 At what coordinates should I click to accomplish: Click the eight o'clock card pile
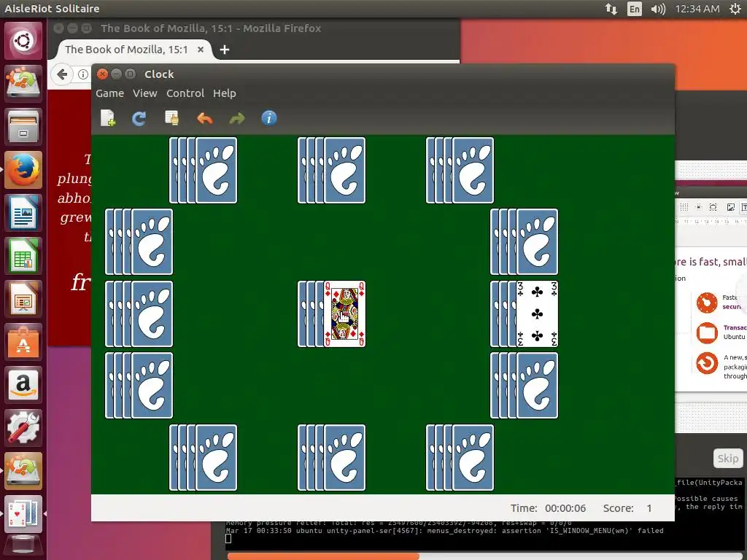[139, 385]
